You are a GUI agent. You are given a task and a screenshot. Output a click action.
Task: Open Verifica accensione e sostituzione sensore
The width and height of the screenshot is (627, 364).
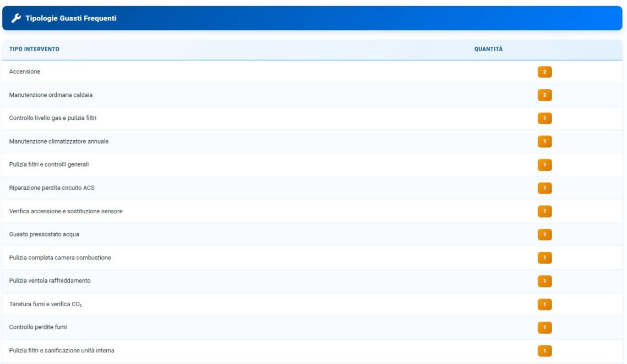[66, 211]
